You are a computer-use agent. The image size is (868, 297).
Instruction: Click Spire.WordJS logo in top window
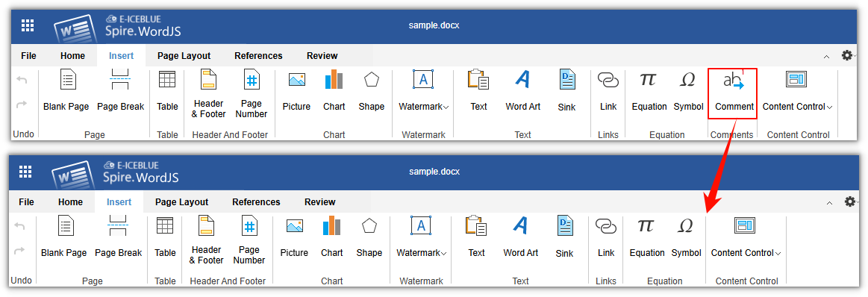[117, 28]
